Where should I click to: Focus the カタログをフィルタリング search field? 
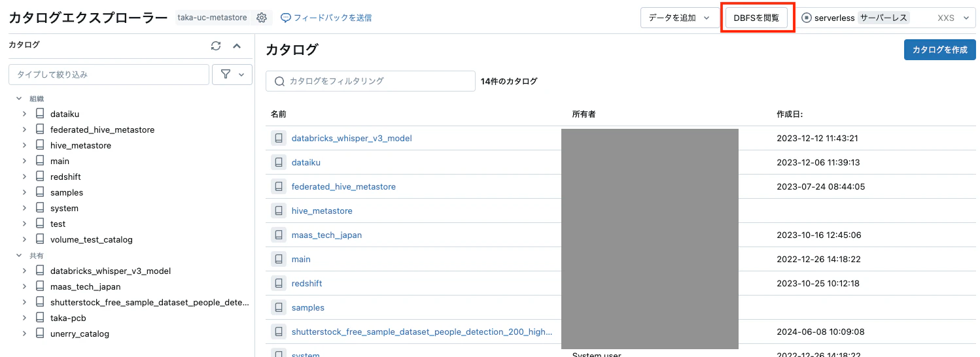point(370,81)
